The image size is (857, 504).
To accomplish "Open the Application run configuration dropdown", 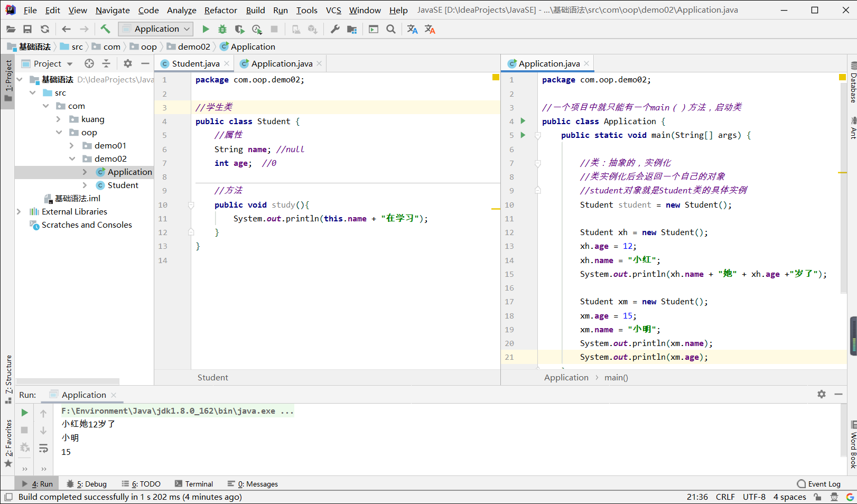I will [x=156, y=29].
